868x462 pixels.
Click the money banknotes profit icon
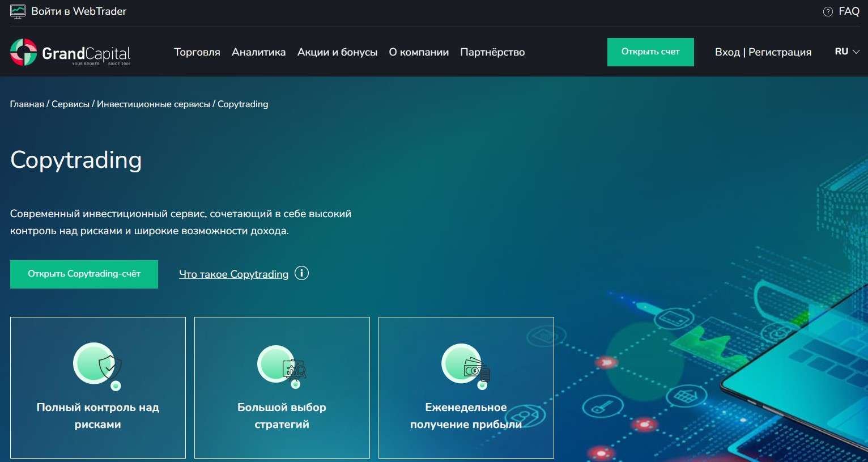tap(466, 366)
